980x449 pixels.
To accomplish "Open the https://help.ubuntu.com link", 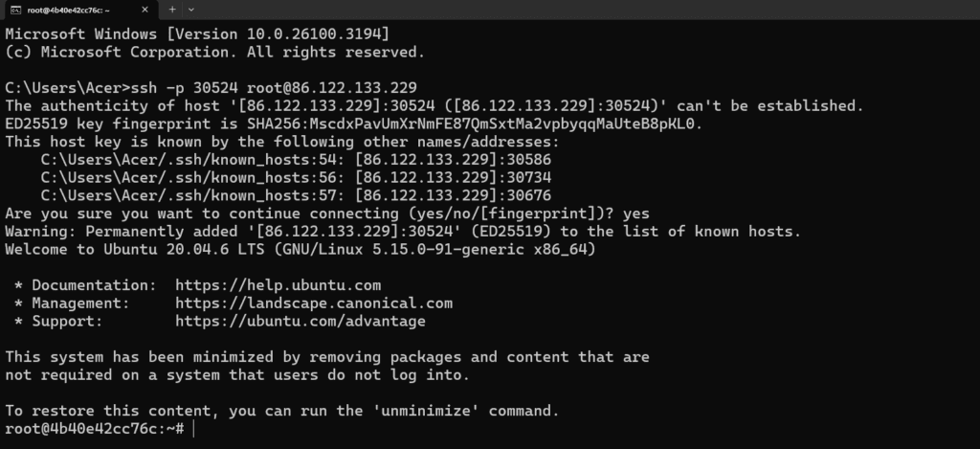I will tap(278, 286).
